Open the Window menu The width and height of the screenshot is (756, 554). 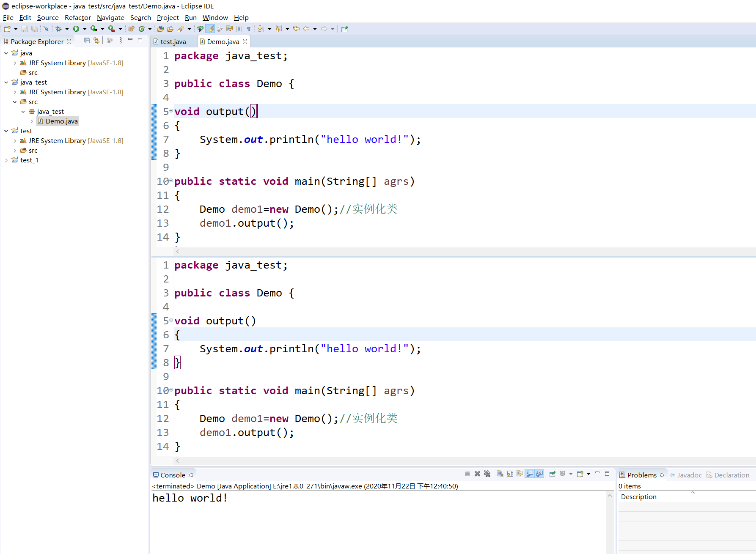(x=215, y=17)
